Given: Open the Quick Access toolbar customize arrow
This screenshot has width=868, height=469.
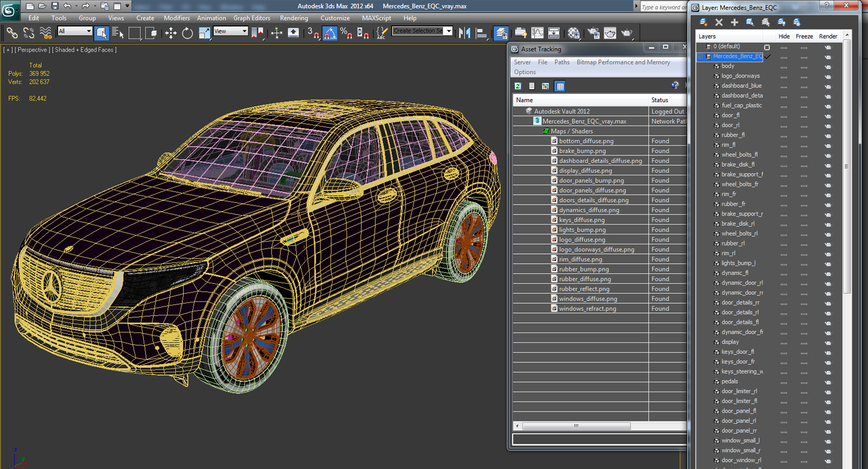Looking at the screenshot, I should [127, 6].
